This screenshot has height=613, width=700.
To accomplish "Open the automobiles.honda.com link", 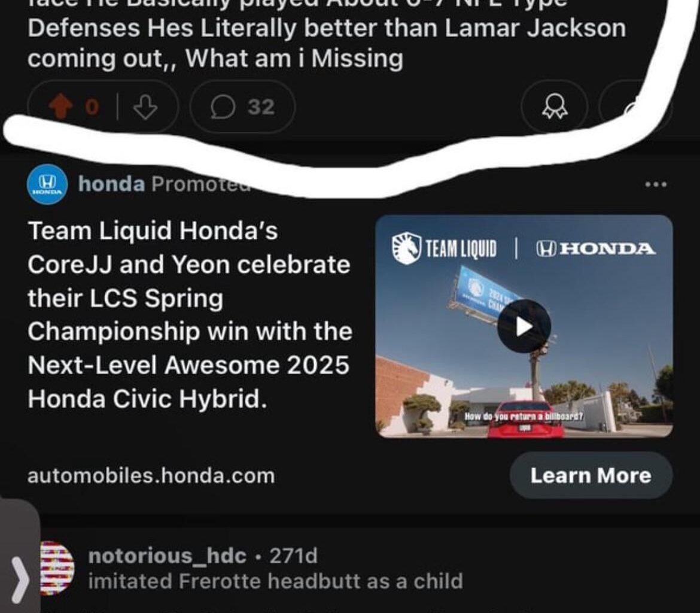I will tap(151, 476).
